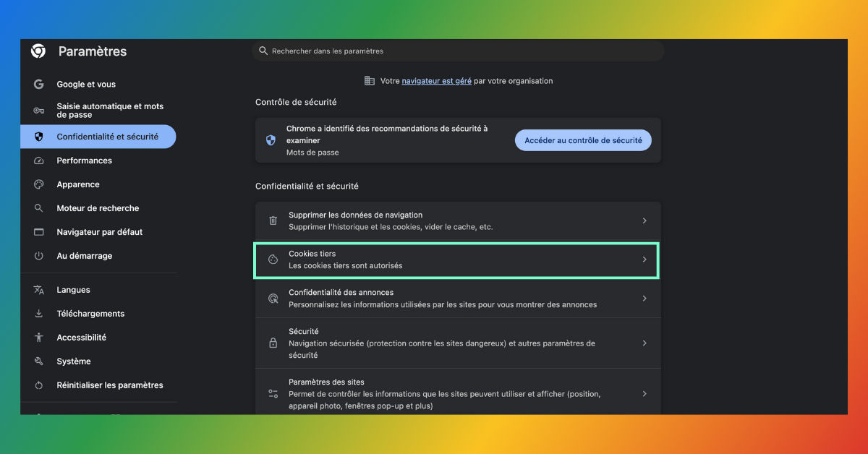868x454 pixels.
Task: Click the cookie icon beside Cookies tiers
Action: (273, 260)
